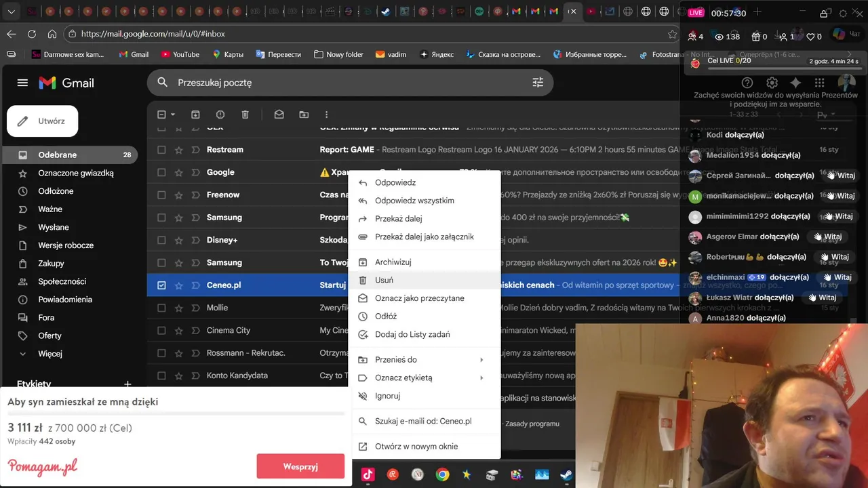Open the tab list dropdown arrow
Screen dimensions: 868x488
pyautogui.click(x=11, y=12)
